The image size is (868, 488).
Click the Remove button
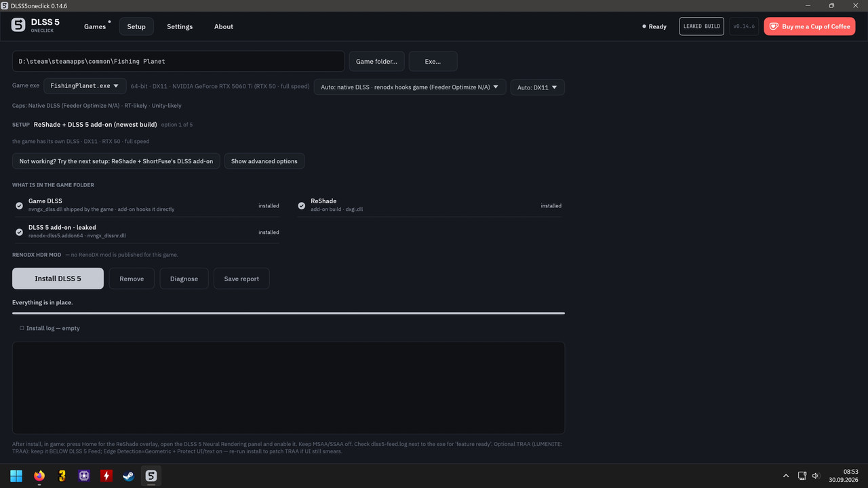pyautogui.click(x=132, y=279)
